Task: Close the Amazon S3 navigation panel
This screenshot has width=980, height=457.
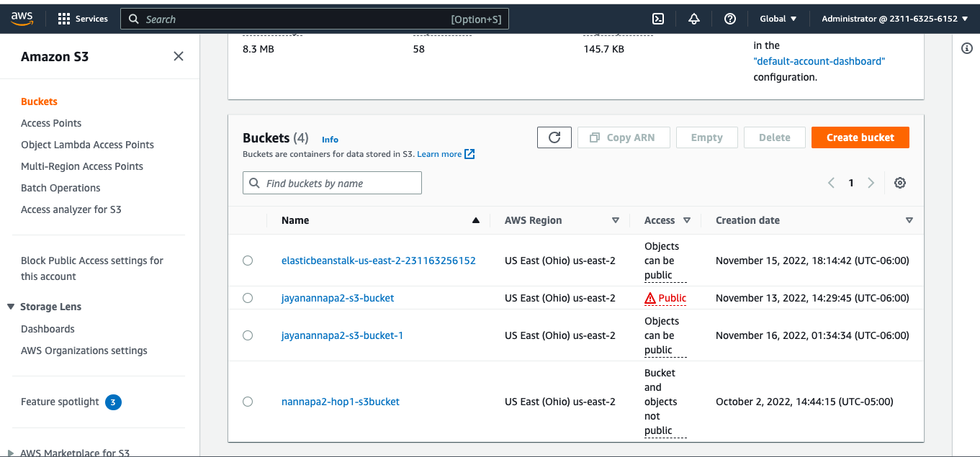Action: point(179,56)
